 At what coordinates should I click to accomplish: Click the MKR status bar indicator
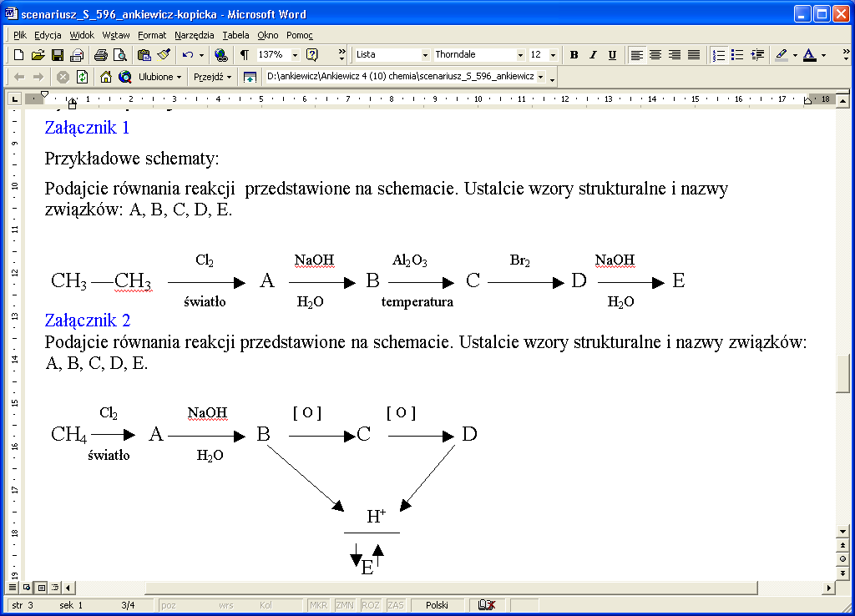[318, 605]
